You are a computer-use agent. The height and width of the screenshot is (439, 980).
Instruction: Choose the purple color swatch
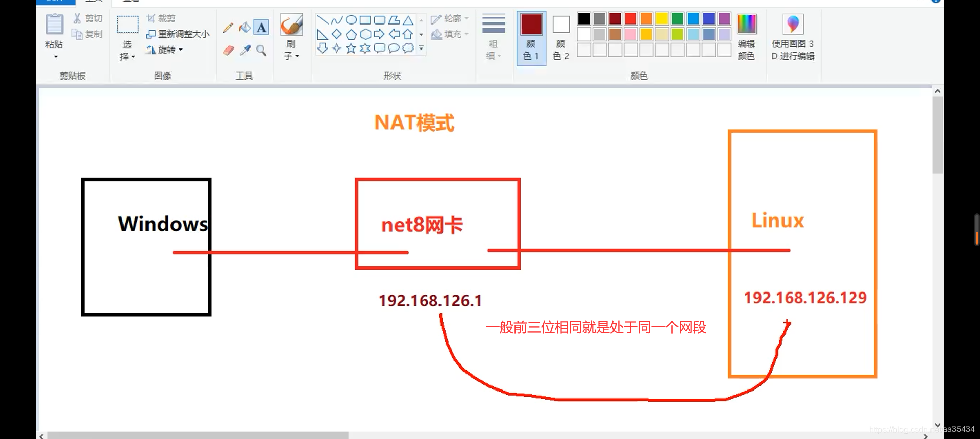(x=724, y=19)
